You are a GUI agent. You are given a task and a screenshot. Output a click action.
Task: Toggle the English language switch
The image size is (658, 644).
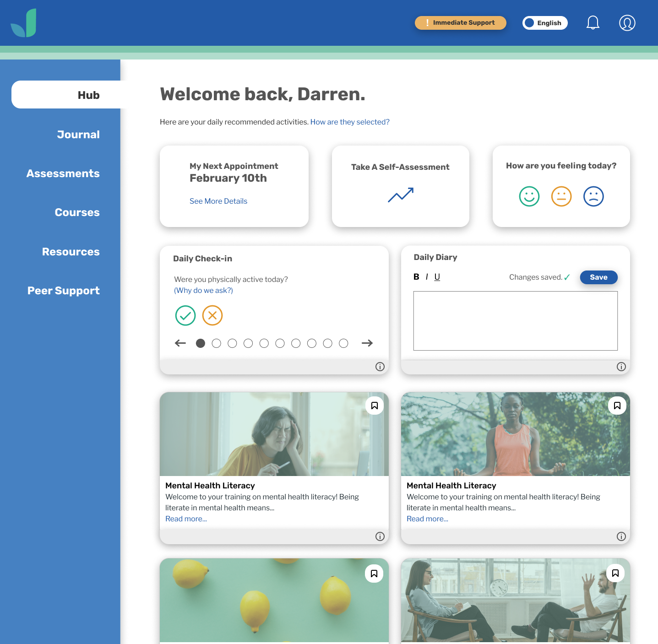(x=544, y=23)
